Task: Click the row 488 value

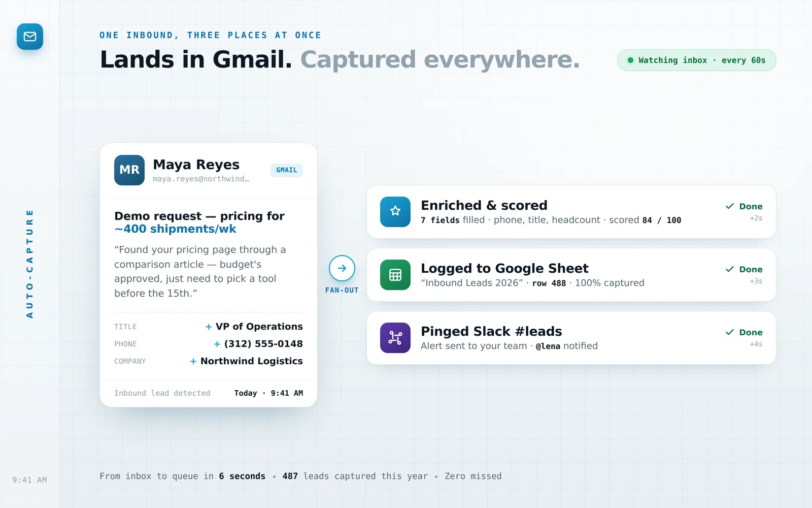Action: pyautogui.click(x=549, y=283)
